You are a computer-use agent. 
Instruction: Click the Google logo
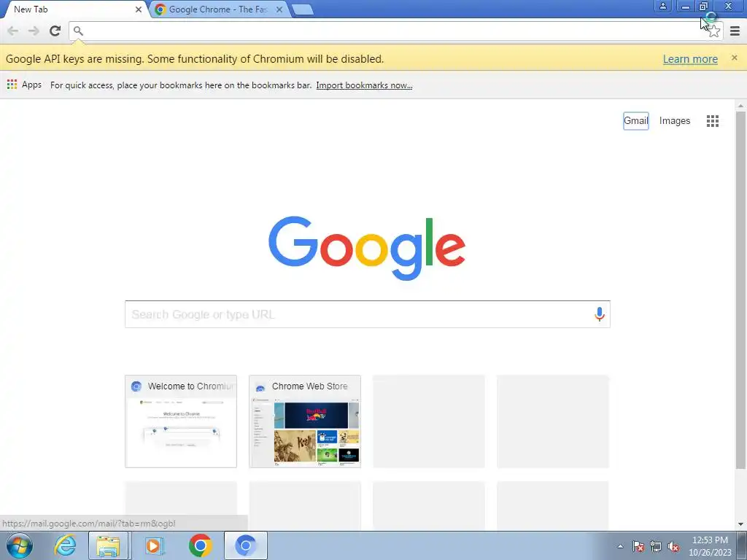[367, 248]
